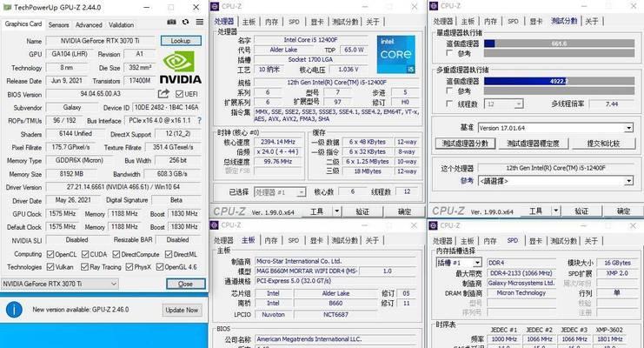Click the share BIOS export icon
644x348 pixels.
tap(163, 94)
